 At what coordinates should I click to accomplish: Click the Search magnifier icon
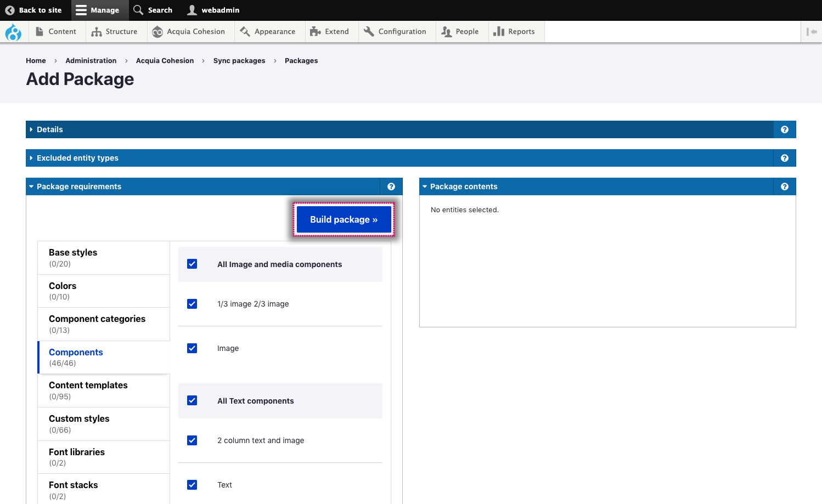(x=138, y=10)
